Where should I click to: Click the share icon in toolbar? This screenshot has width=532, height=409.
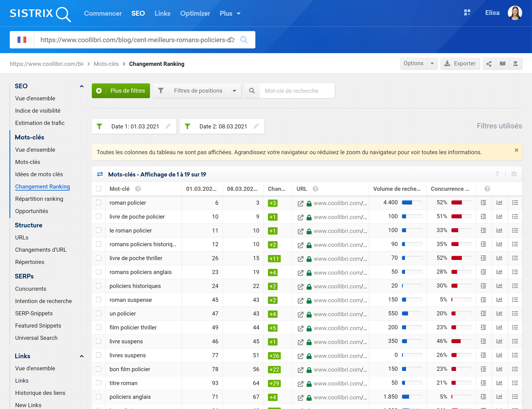pos(489,64)
